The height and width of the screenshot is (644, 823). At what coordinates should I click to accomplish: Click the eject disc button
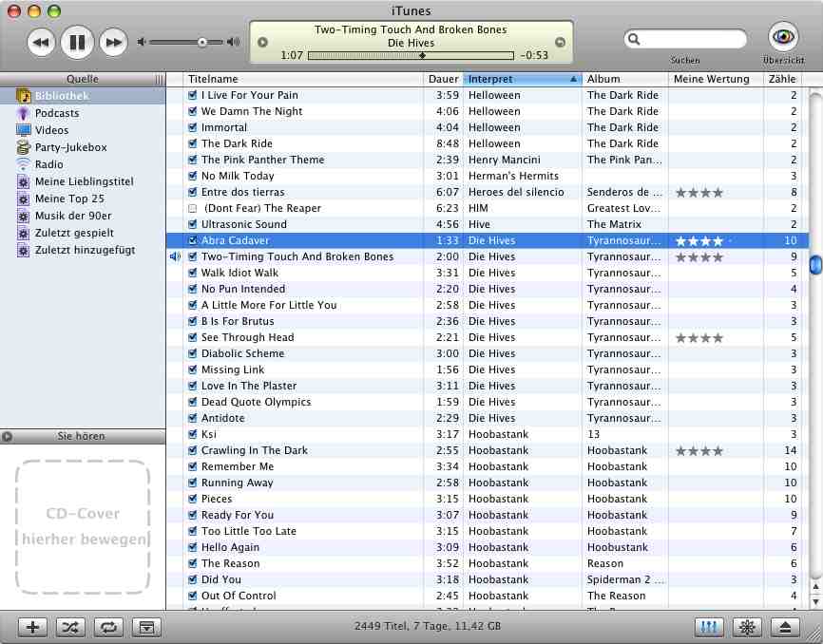(x=785, y=627)
